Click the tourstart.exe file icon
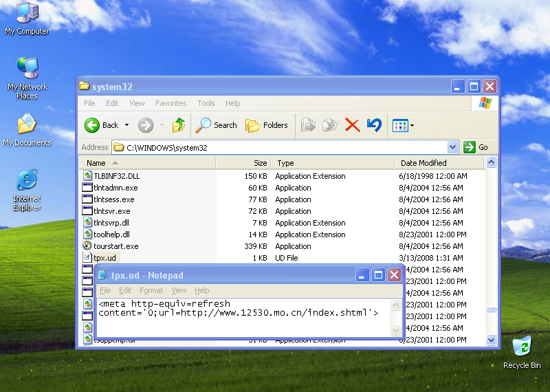550x392 pixels. click(x=87, y=246)
